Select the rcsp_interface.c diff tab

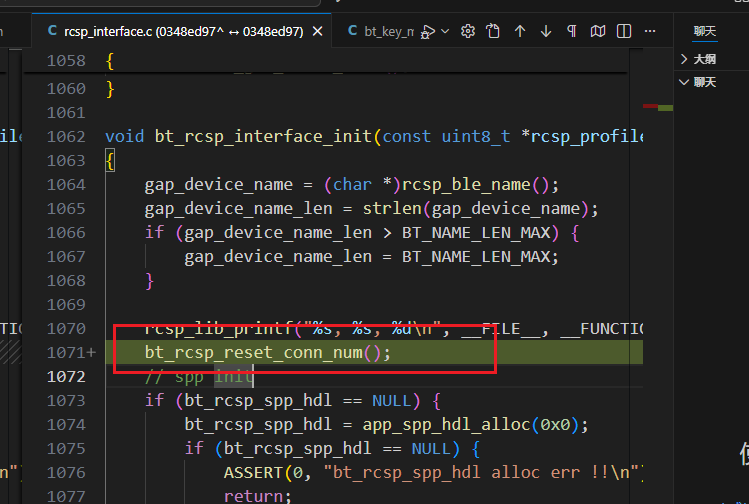pyautogui.click(x=183, y=32)
